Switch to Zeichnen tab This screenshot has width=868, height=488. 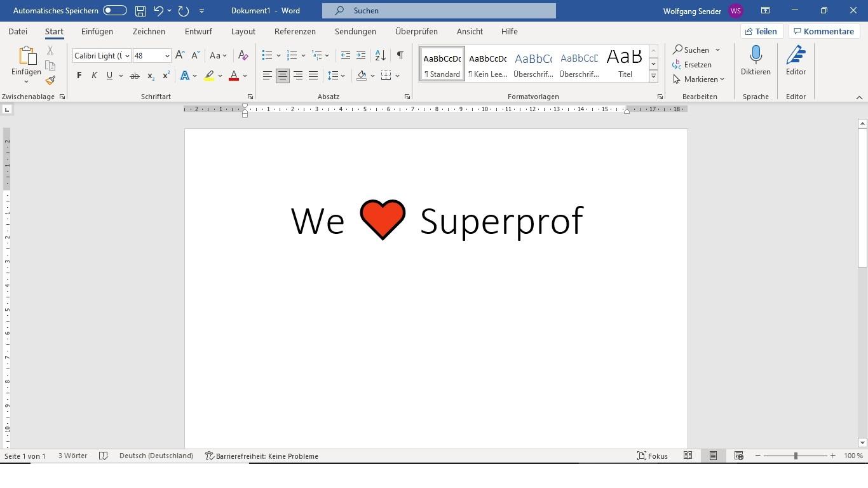[x=149, y=31]
